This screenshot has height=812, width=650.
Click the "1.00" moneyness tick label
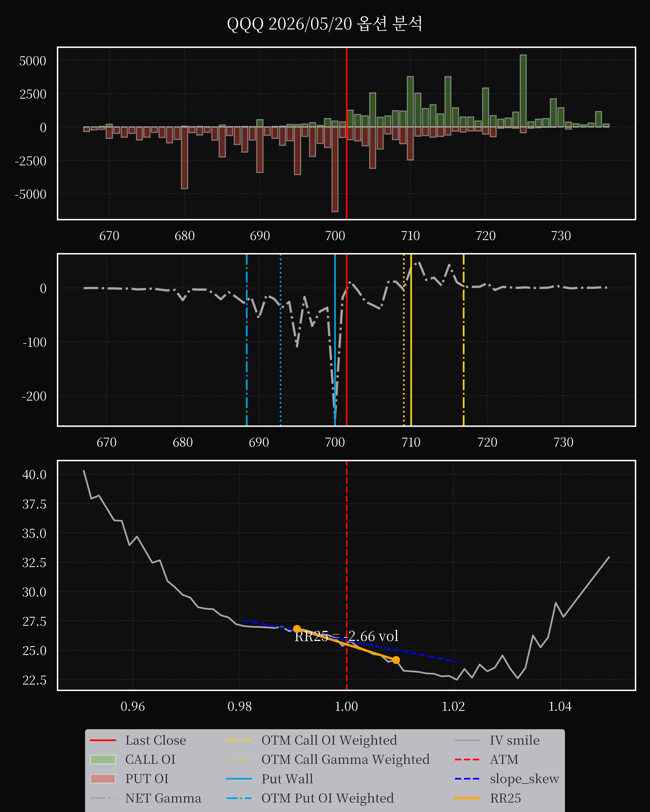(346, 706)
